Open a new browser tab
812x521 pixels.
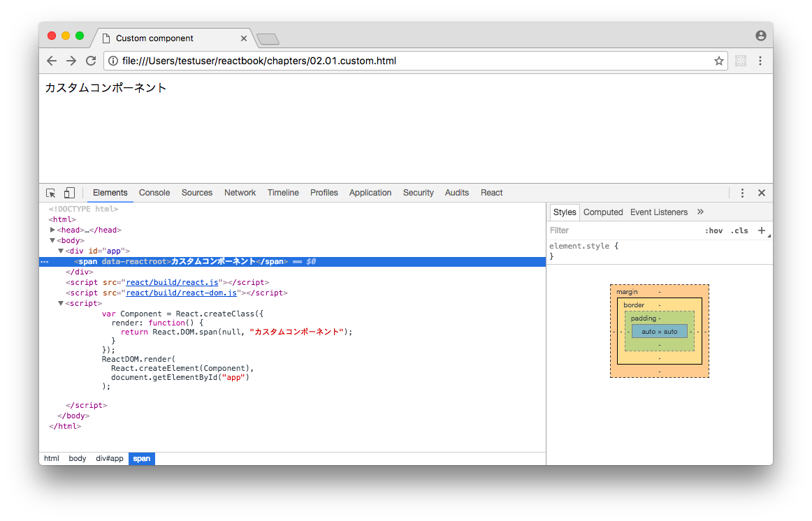click(268, 39)
